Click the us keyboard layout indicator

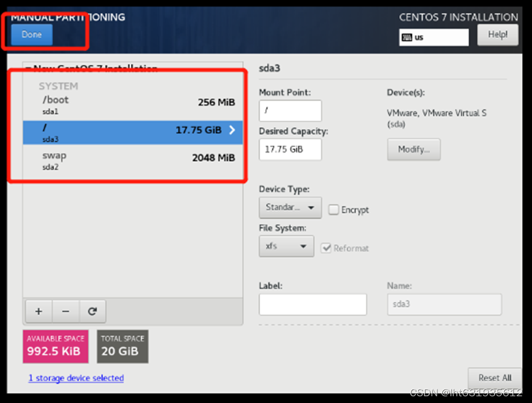click(x=434, y=38)
